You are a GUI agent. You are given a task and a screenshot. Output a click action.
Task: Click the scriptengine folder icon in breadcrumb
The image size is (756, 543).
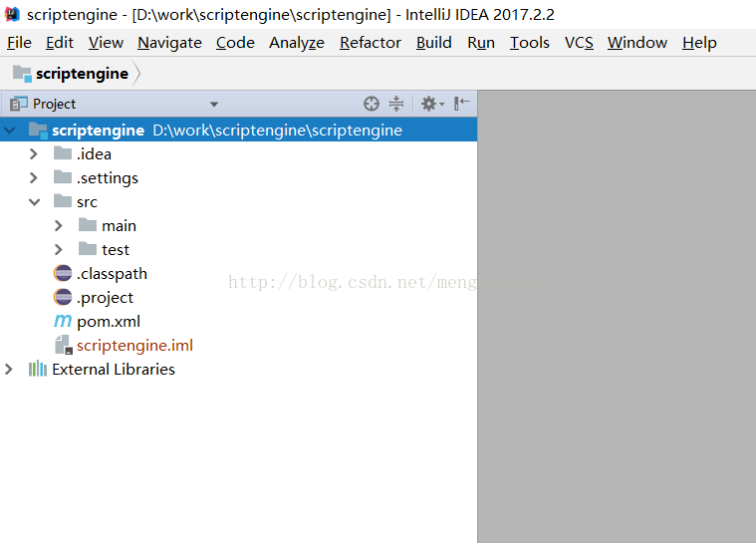pos(22,74)
